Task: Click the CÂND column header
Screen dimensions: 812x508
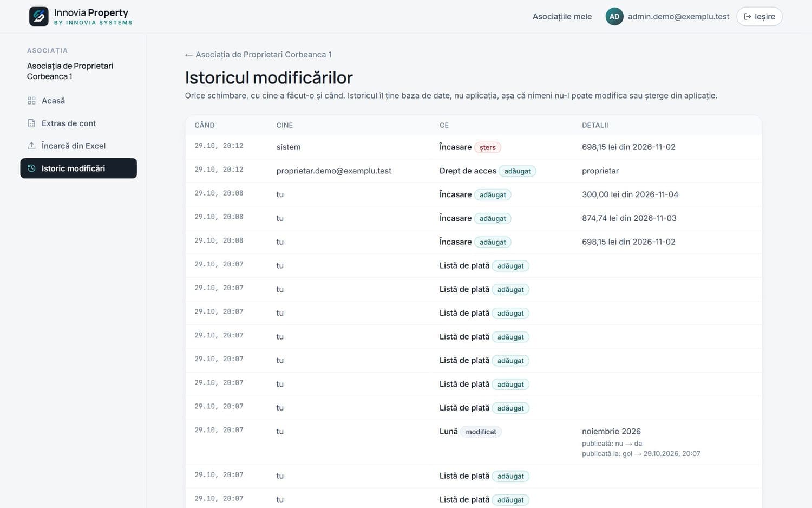Action: [x=205, y=125]
